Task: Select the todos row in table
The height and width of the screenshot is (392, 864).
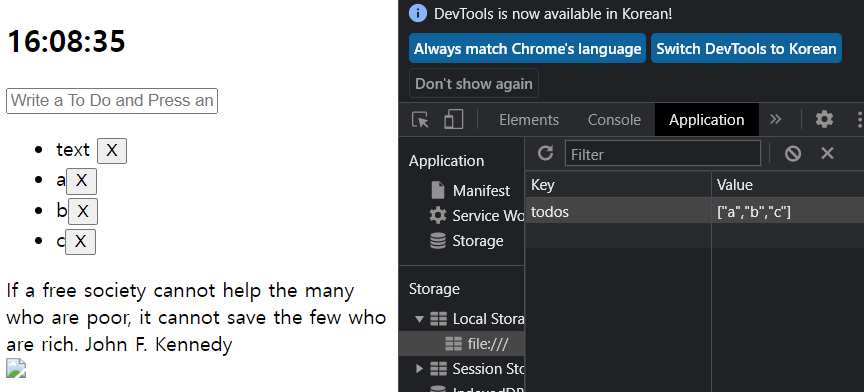Action: [x=694, y=212]
